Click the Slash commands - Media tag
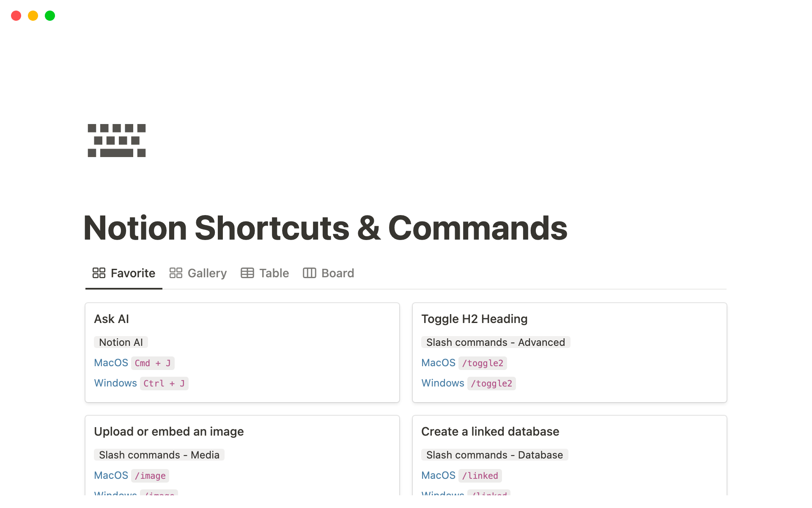The height and width of the screenshot is (508, 812). [x=159, y=455]
